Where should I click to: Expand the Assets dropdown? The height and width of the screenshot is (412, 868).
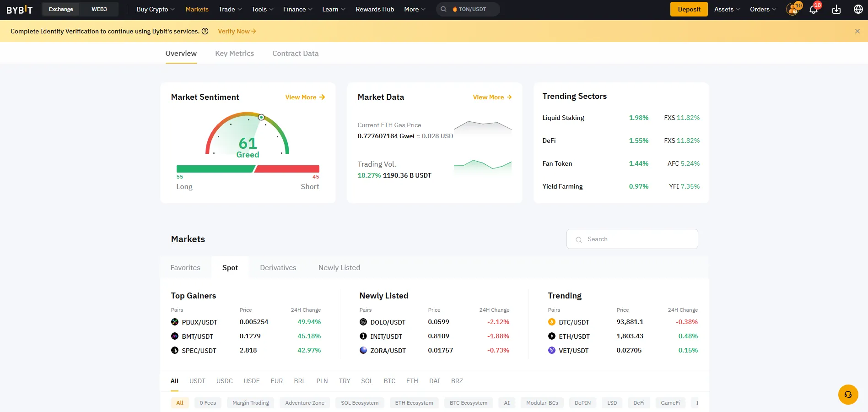[x=726, y=9]
